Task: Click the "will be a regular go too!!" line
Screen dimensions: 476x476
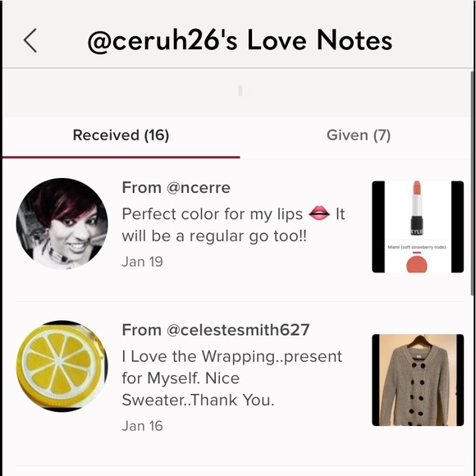Action: click(x=214, y=236)
